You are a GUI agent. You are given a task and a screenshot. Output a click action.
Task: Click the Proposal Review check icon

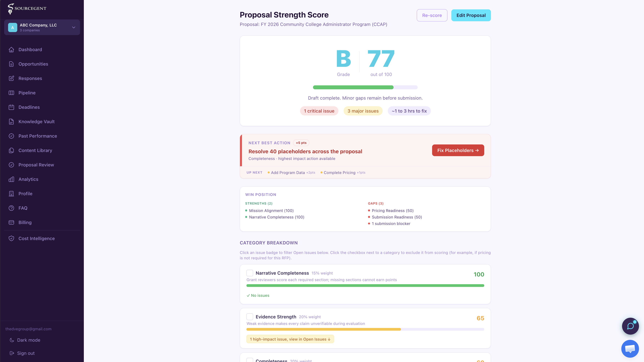(x=11, y=165)
